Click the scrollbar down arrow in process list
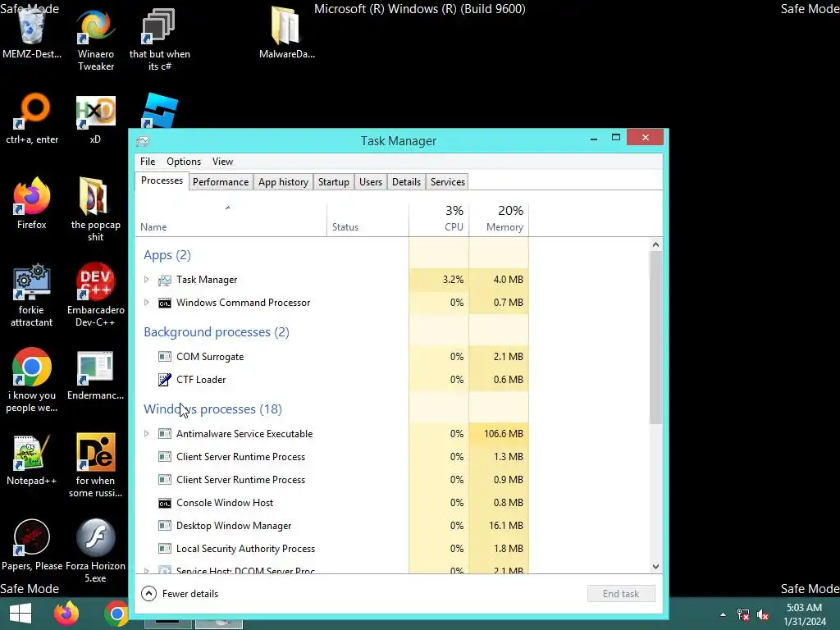The width and height of the screenshot is (840, 630). 655,566
